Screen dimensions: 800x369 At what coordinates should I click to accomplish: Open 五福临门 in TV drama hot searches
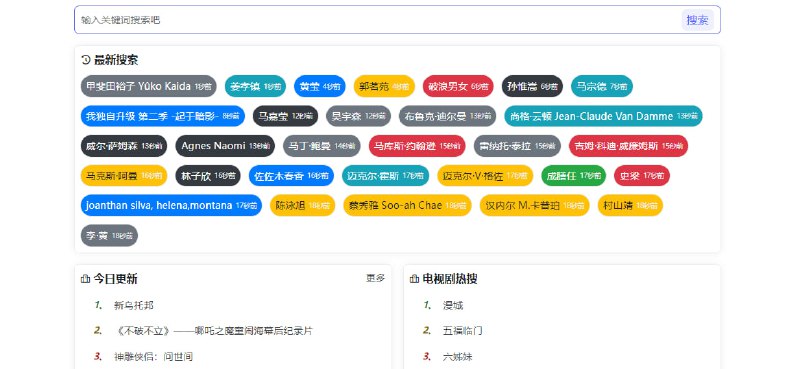pyautogui.click(x=462, y=331)
